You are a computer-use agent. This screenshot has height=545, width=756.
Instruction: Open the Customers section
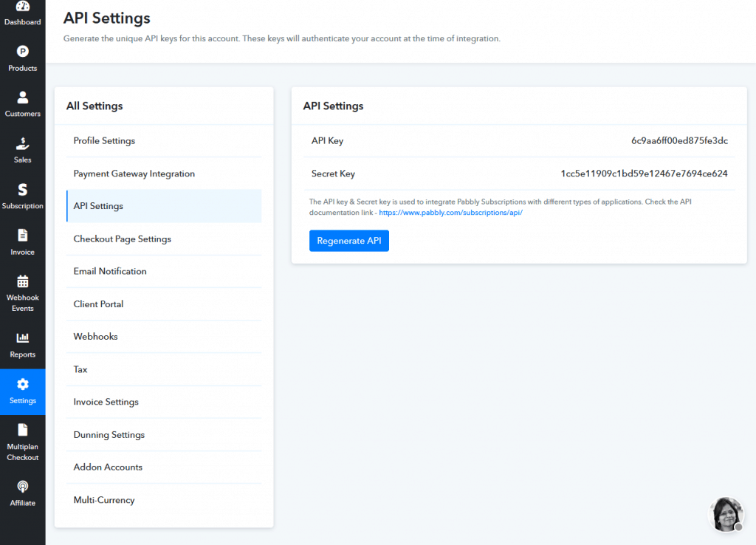22,103
